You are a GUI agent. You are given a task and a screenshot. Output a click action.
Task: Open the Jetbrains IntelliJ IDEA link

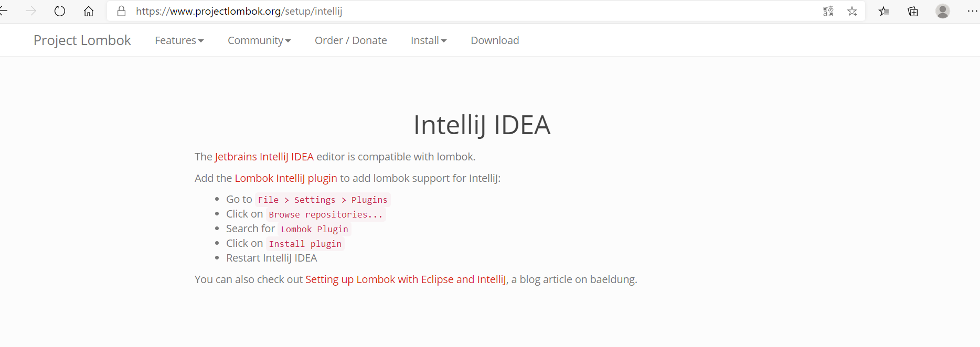[x=264, y=156]
